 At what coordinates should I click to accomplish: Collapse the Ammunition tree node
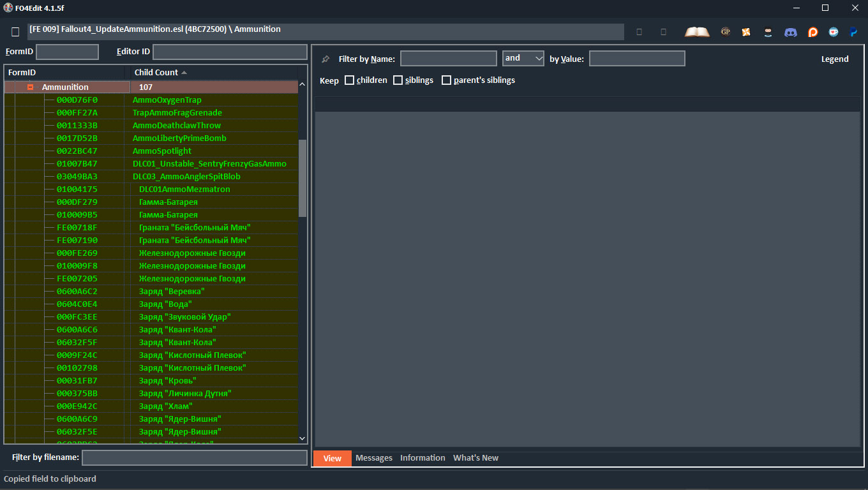tap(30, 87)
